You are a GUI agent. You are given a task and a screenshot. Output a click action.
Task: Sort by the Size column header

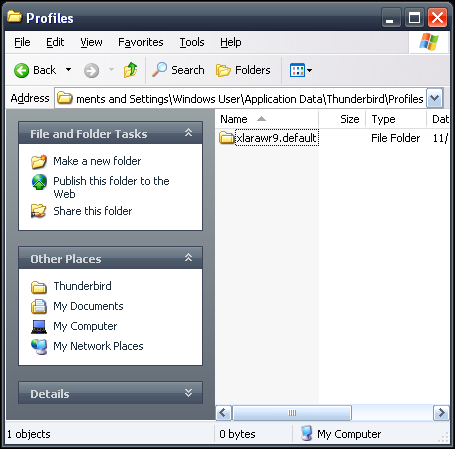342,119
